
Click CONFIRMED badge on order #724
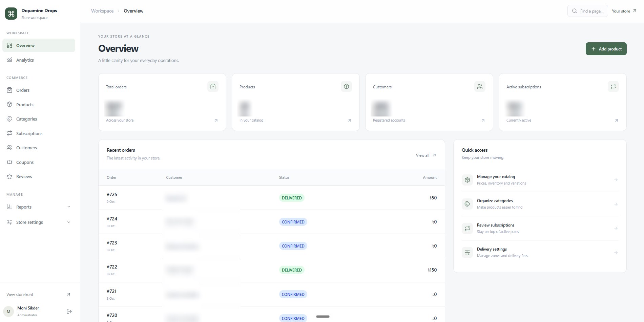tap(293, 222)
